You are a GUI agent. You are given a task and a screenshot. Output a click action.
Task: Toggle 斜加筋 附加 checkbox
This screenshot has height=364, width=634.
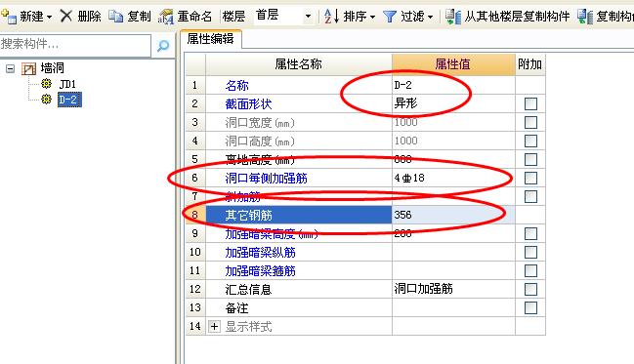[530, 197]
